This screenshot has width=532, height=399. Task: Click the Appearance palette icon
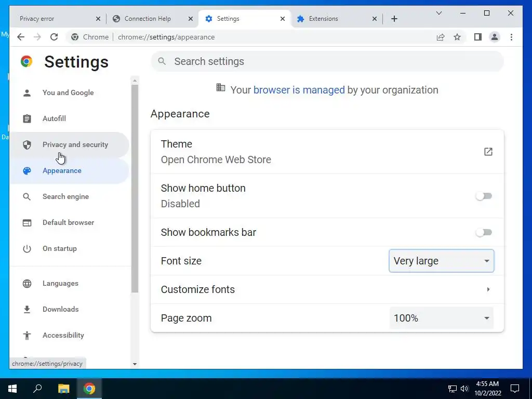click(27, 170)
